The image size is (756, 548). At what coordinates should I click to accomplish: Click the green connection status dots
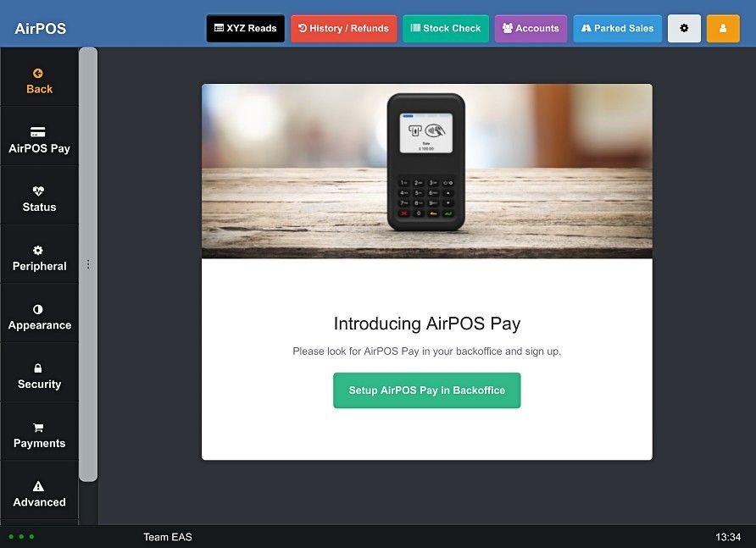click(x=21, y=536)
